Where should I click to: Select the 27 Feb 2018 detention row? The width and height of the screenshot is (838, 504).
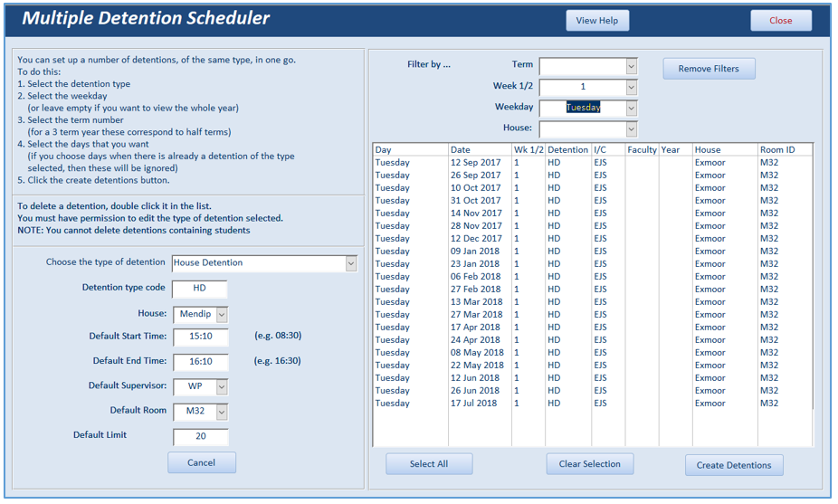593,290
